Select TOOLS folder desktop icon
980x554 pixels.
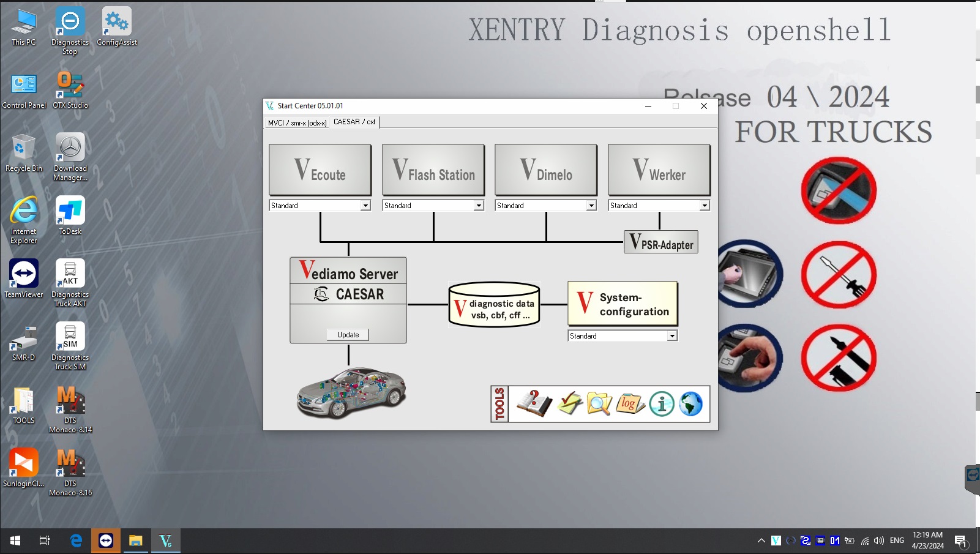point(24,405)
